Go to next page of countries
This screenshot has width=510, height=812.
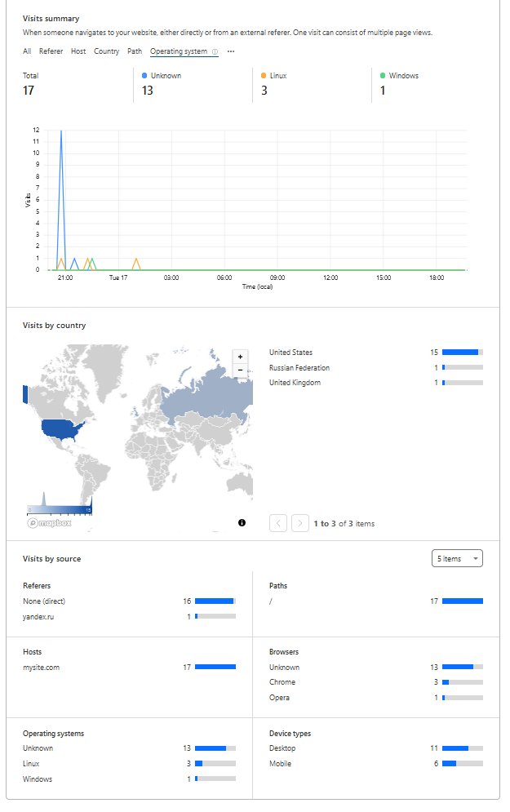tap(299, 523)
